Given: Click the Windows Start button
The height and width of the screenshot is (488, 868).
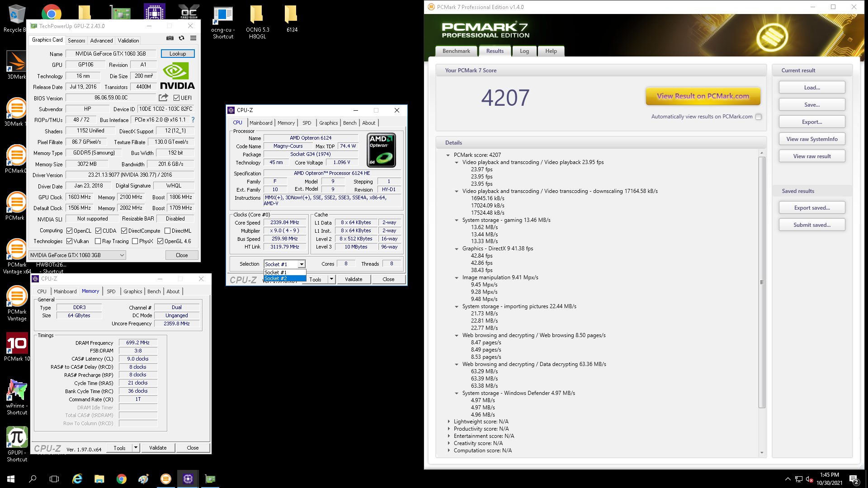Looking at the screenshot, I should pos(11,479).
